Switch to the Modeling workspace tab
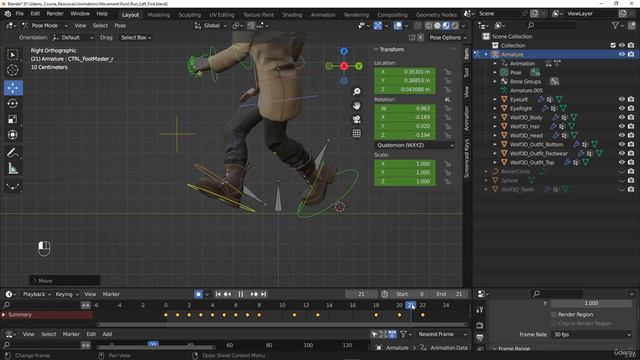Viewport: 640px width, 360px height. pyautogui.click(x=158, y=15)
